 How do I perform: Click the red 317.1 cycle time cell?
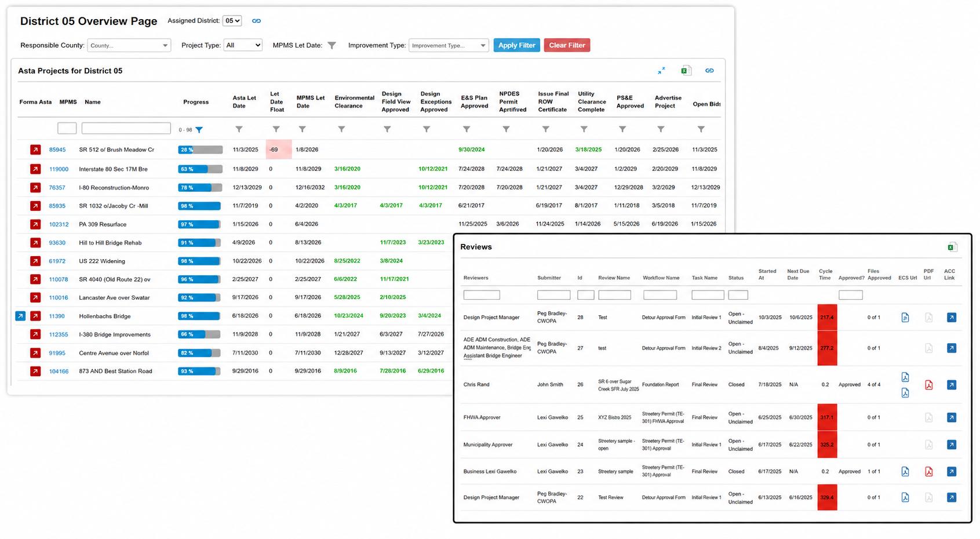(x=827, y=417)
